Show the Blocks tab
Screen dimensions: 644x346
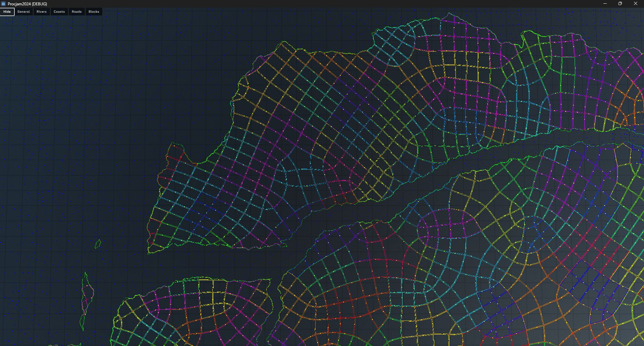[94, 12]
